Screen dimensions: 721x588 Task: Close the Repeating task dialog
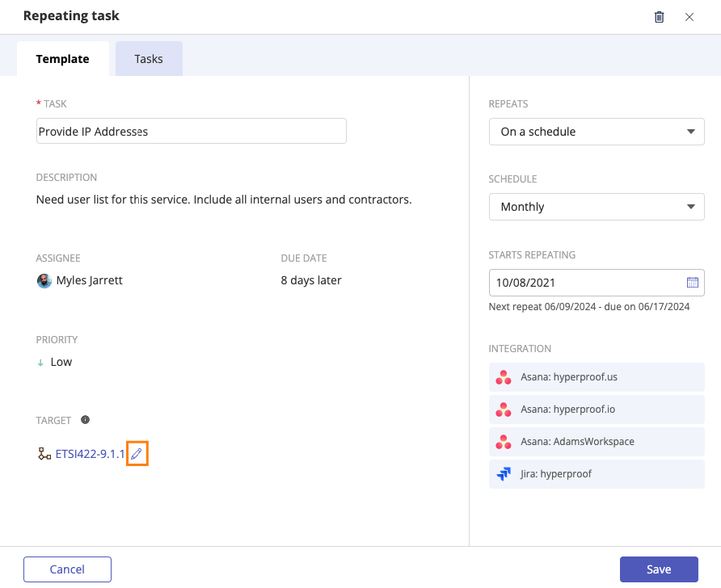(x=689, y=17)
